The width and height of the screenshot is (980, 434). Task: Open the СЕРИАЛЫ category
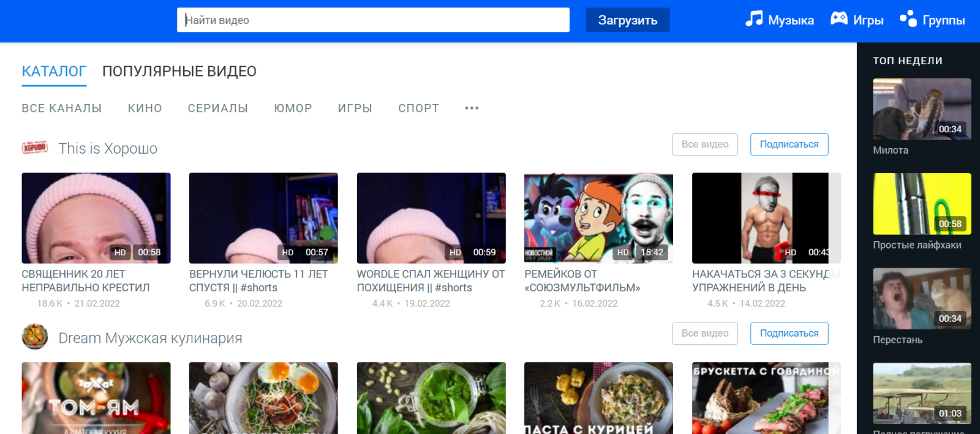pos(217,108)
